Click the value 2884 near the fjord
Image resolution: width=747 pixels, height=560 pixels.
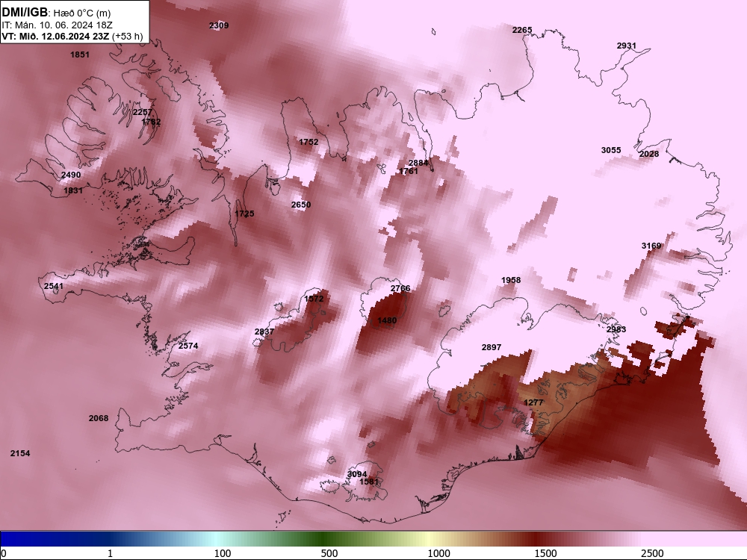[418, 164]
